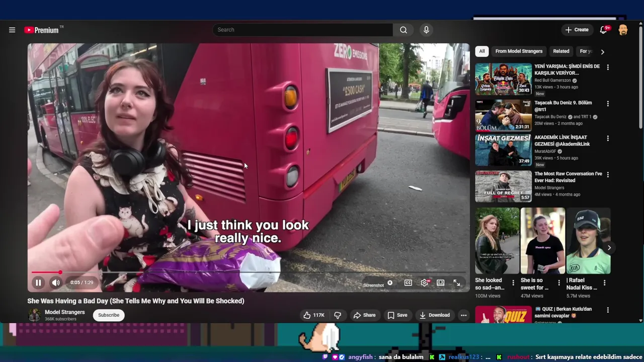Open options for Most Raw Conversation video
This screenshot has height=362, width=644.
[608, 174]
